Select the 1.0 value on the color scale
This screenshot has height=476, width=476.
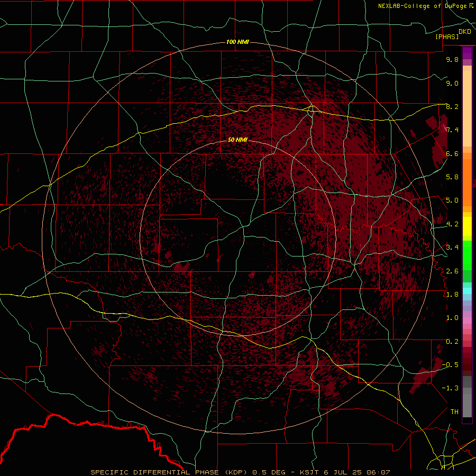point(452,318)
